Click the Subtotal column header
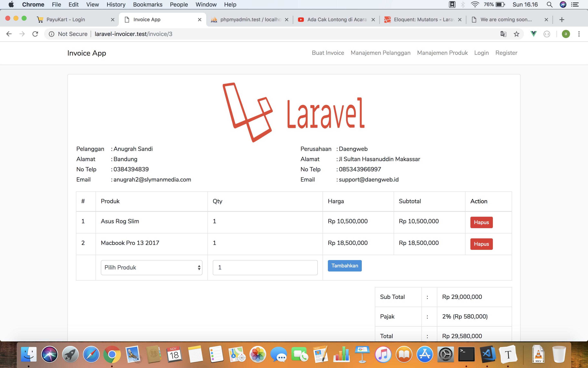The height and width of the screenshot is (368, 588). 410,201
